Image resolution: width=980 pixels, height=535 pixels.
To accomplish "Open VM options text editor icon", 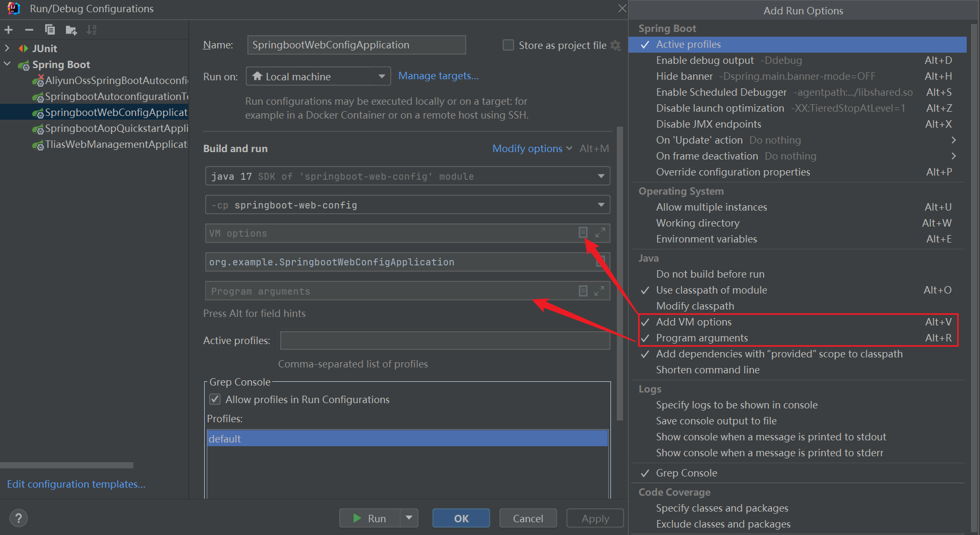I will pos(583,232).
